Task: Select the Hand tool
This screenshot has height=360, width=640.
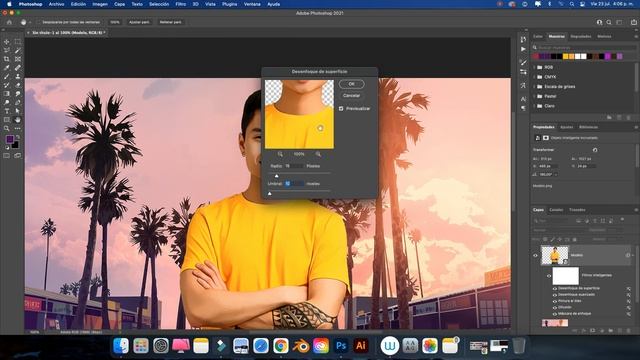Action: coord(18,120)
